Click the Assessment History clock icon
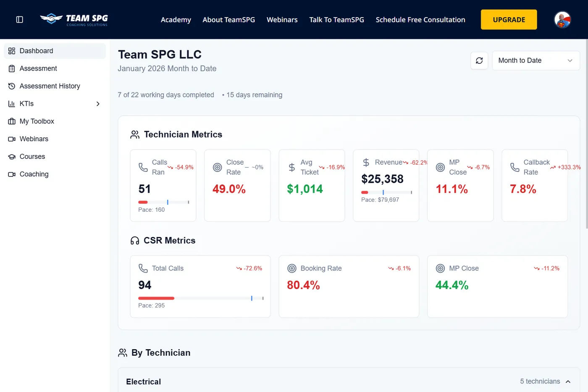Image resolution: width=588 pixels, height=392 pixels. pyautogui.click(x=12, y=86)
